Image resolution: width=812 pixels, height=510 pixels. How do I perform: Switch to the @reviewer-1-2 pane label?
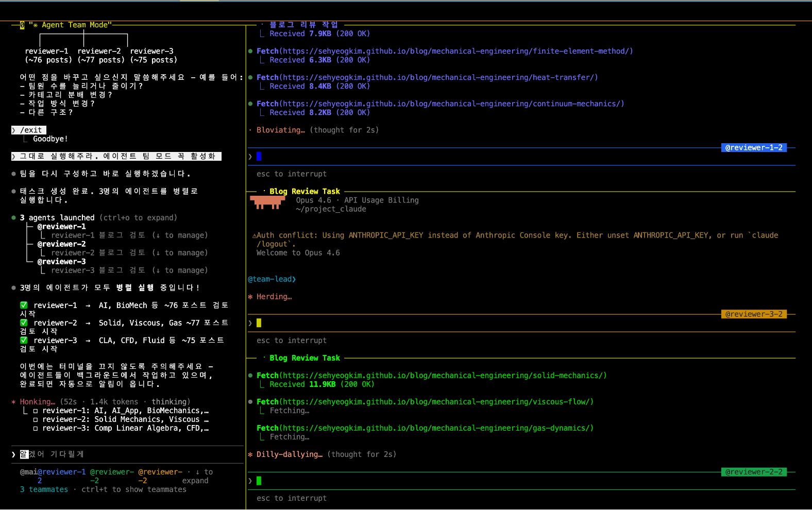point(754,148)
